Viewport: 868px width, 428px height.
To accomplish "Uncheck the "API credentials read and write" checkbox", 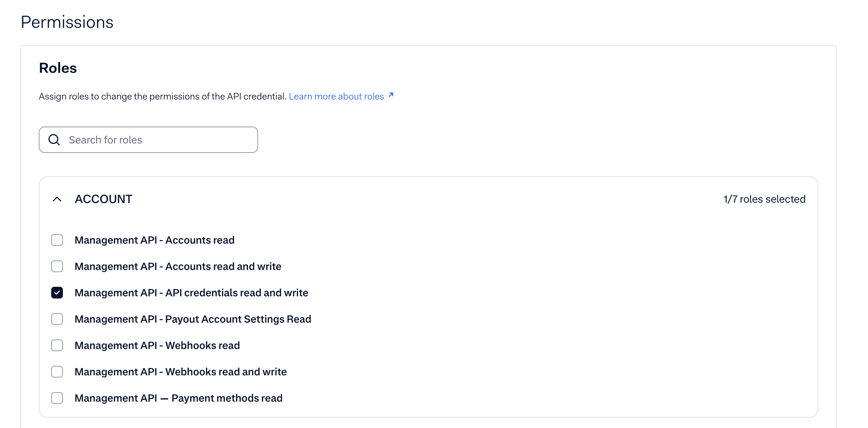I will 57,293.
